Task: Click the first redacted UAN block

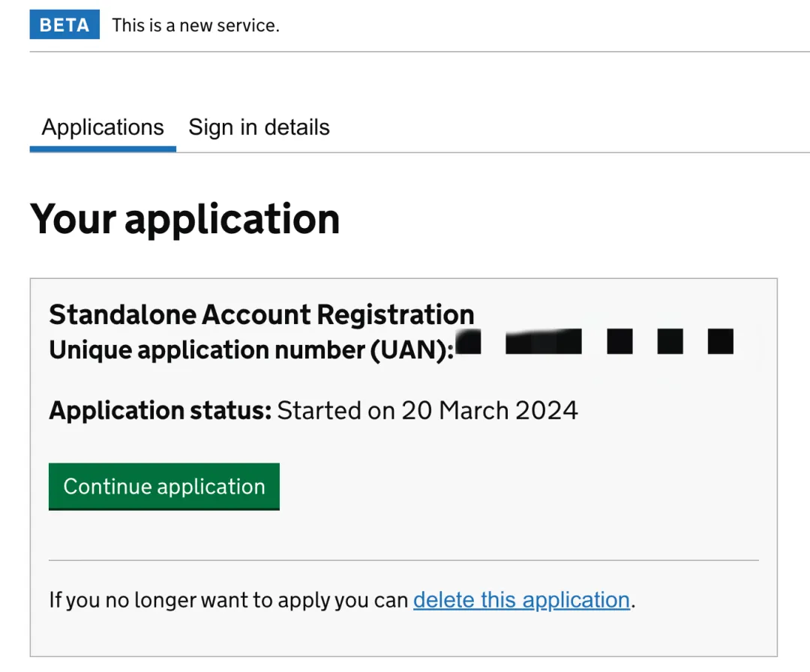Action: click(469, 342)
